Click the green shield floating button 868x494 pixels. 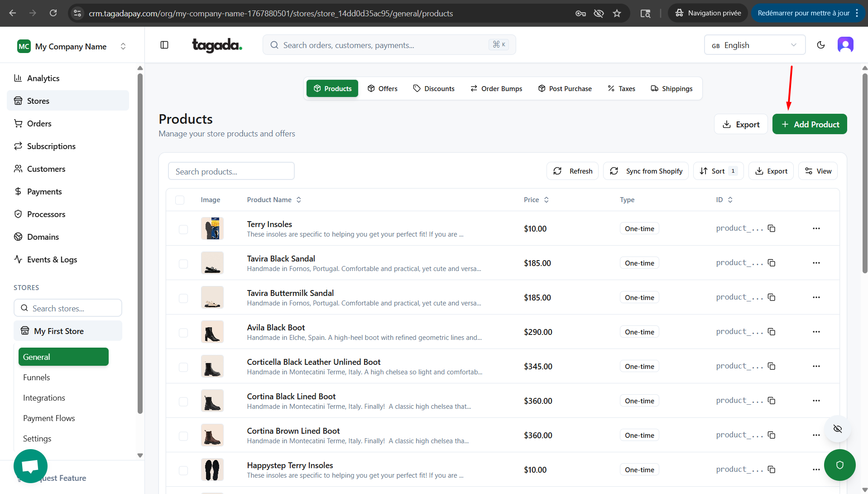839,465
